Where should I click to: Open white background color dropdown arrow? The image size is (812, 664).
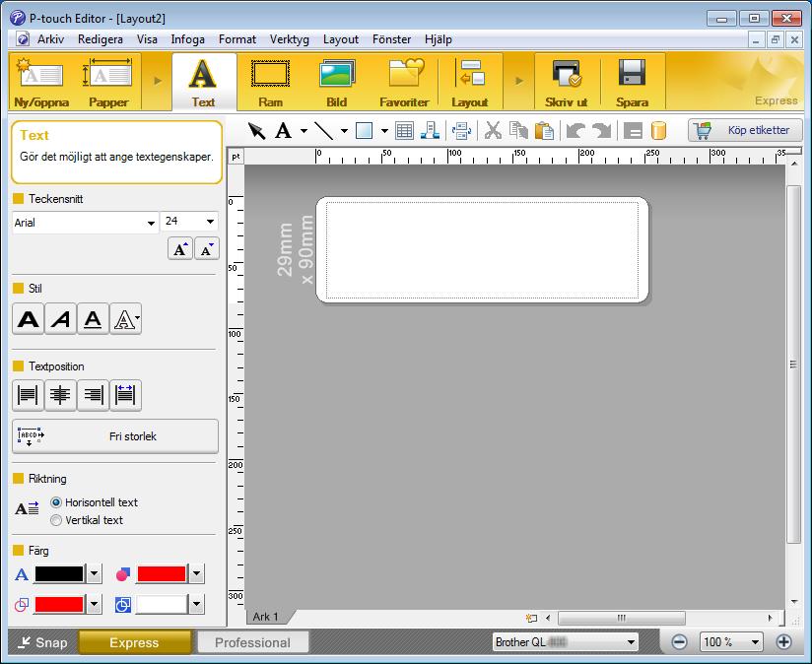(x=196, y=604)
